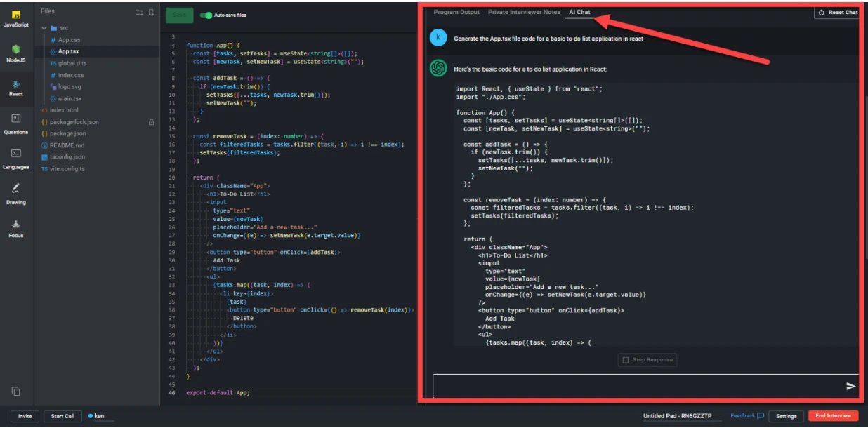Select the AI Chat tab

click(x=579, y=12)
